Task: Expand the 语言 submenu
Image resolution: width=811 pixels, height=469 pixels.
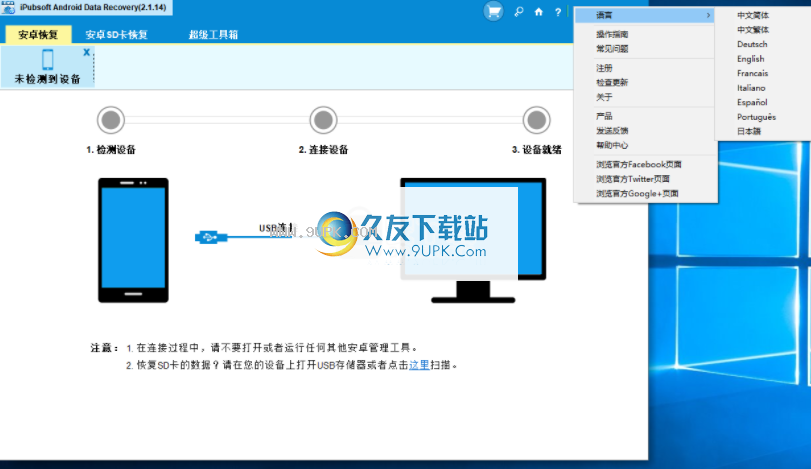Action: [645, 16]
